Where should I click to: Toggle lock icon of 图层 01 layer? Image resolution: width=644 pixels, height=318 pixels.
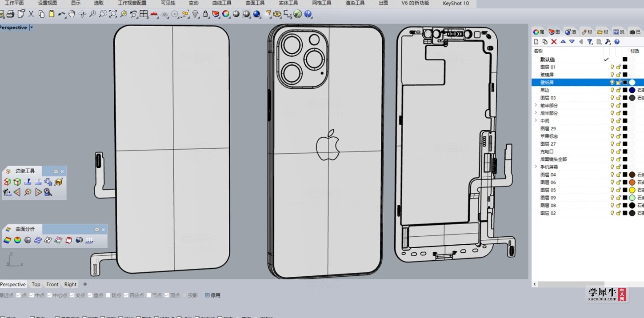(x=618, y=67)
